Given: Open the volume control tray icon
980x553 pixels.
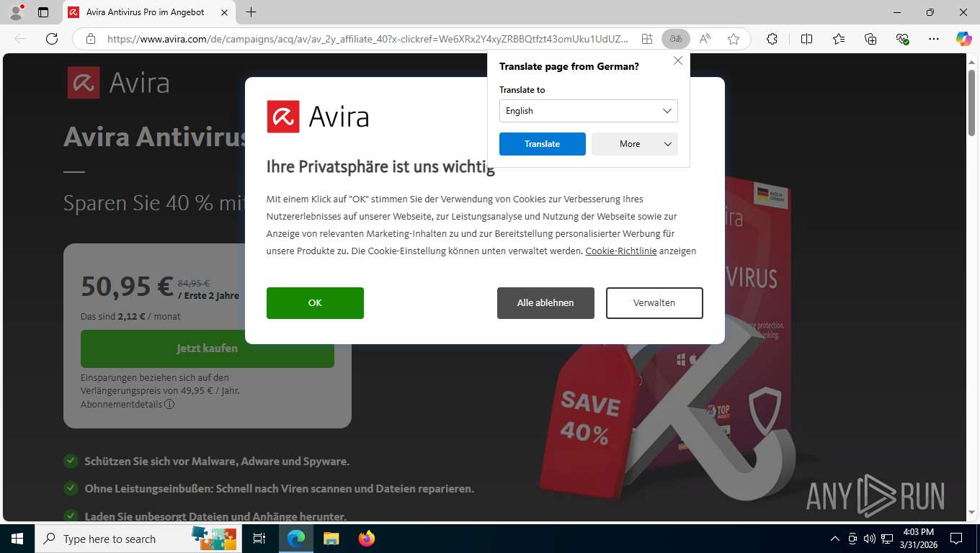Looking at the screenshot, I should pos(870,539).
